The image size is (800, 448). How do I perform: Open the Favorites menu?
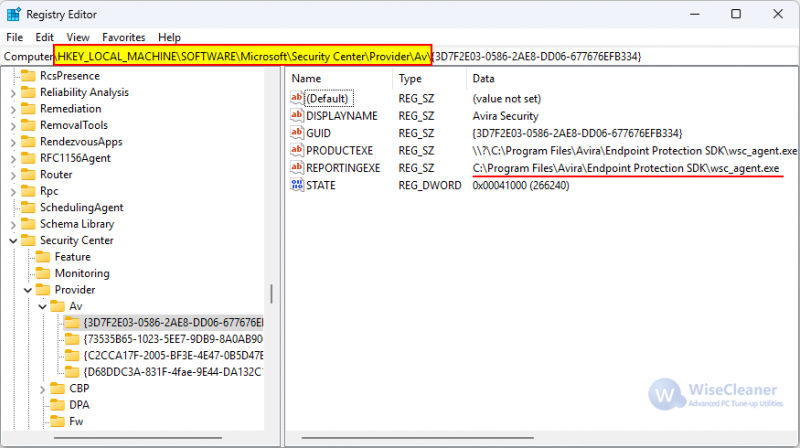click(x=123, y=37)
